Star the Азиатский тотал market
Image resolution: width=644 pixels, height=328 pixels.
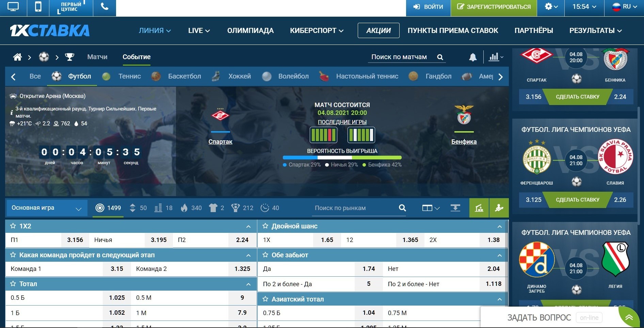click(x=265, y=299)
